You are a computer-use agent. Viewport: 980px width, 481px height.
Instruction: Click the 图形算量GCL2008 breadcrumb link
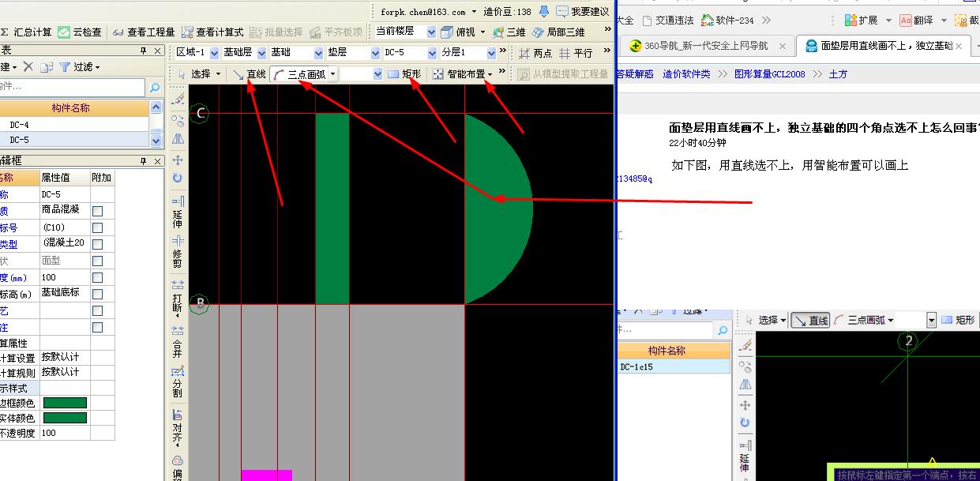pyautogui.click(x=769, y=74)
